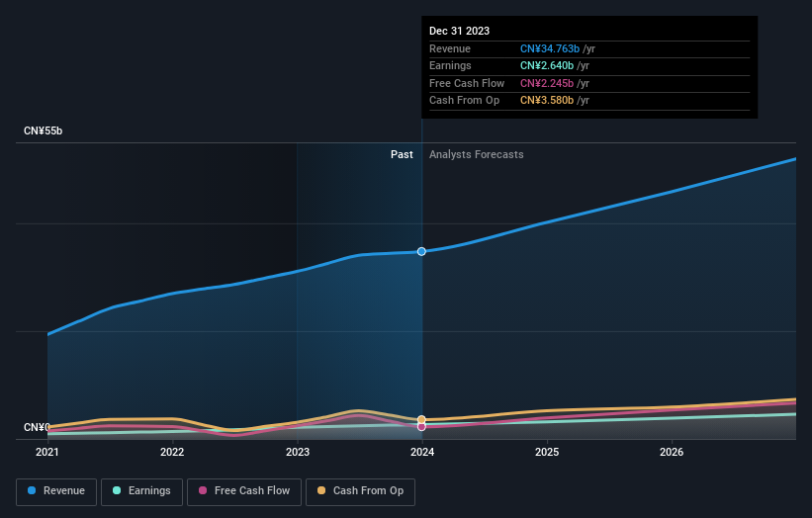Click the Dec 31 2023 tooltip date
Viewport: 812px width, 518px height.
pos(459,31)
